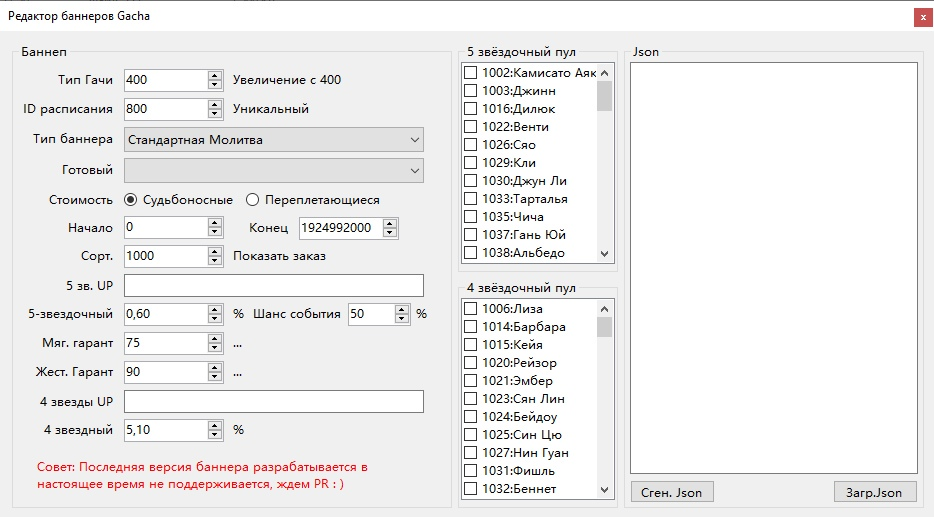Viewport: 934px width, 517px height.
Task: Tick the 1014:Барбара checkbox
Action: tap(470, 327)
